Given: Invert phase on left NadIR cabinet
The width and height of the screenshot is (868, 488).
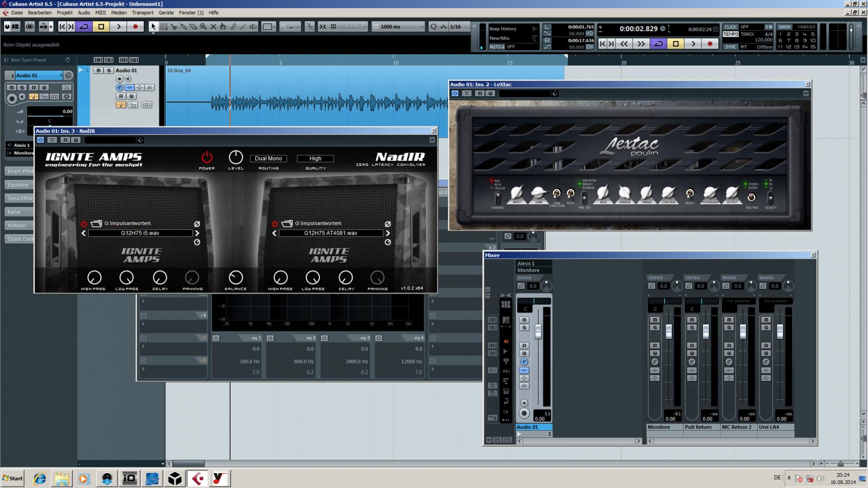Looking at the screenshot, I should (x=197, y=224).
